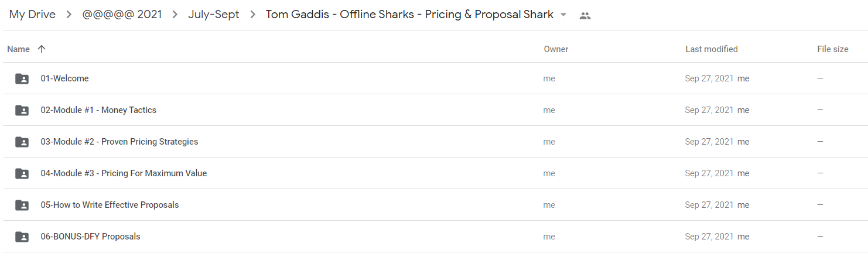The height and width of the screenshot is (267, 868).
Task: Select folder icon next to 04-Module #3
Action: 22,173
